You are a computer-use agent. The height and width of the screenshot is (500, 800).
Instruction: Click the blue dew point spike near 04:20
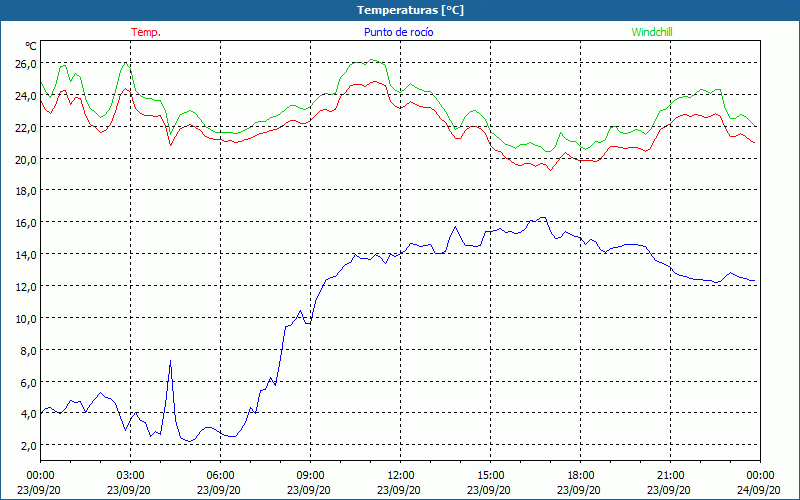tap(170, 361)
